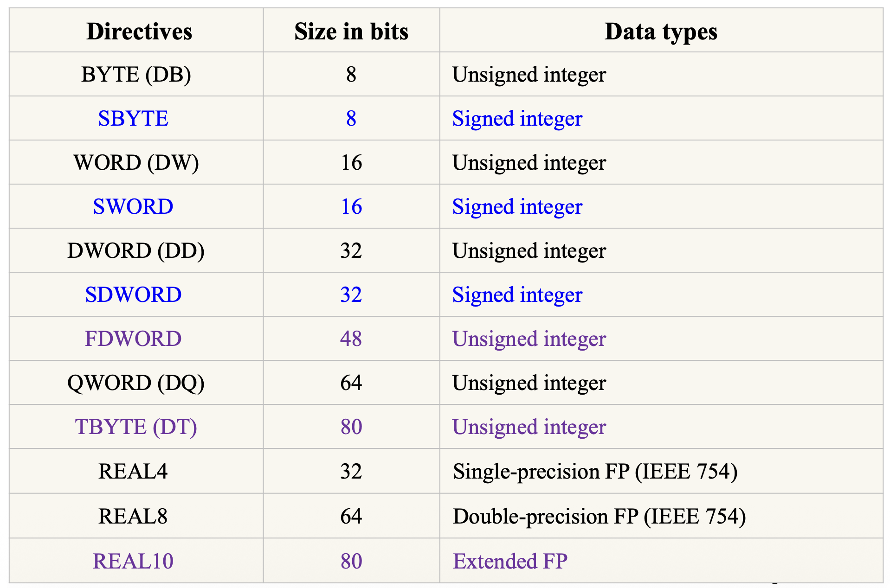Click the purple REAL10 directive
Screen dimensions: 890x588
point(133,561)
